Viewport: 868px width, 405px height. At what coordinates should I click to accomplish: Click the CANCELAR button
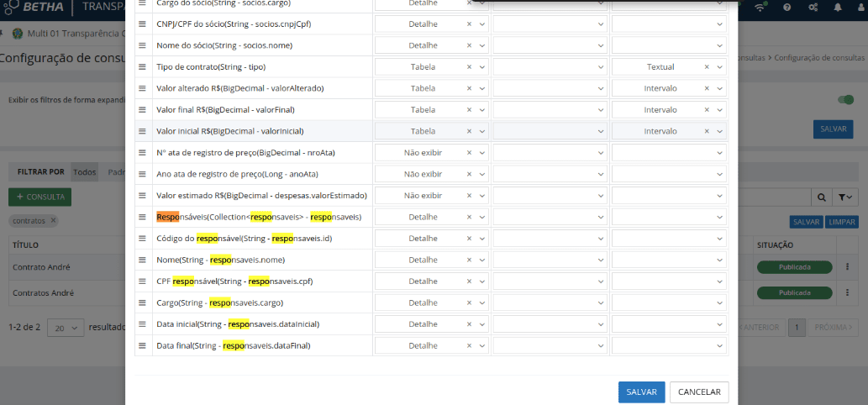tap(699, 392)
